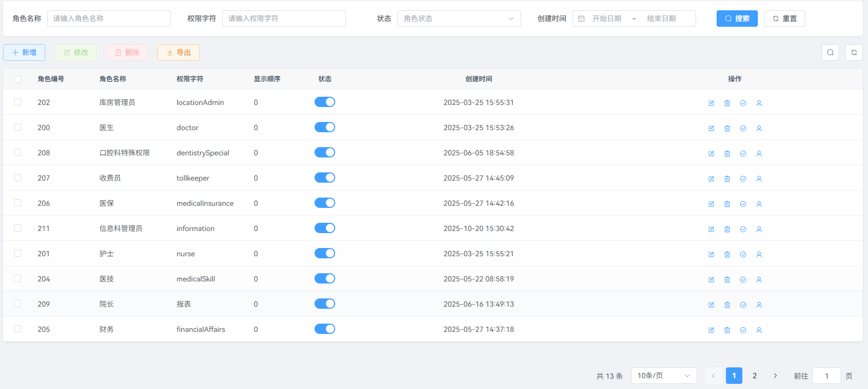
Task: Delete the 收费员 role via trash icon
Action: pyautogui.click(x=727, y=179)
